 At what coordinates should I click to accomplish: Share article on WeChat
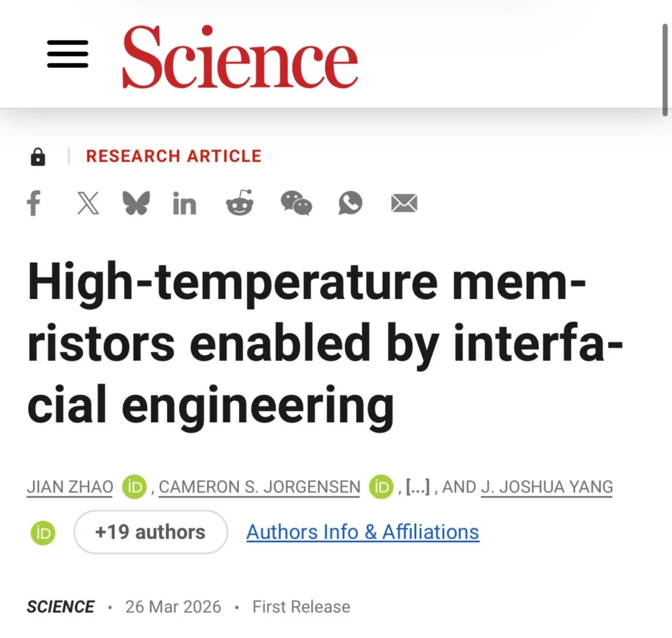pyautogui.click(x=296, y=203)
